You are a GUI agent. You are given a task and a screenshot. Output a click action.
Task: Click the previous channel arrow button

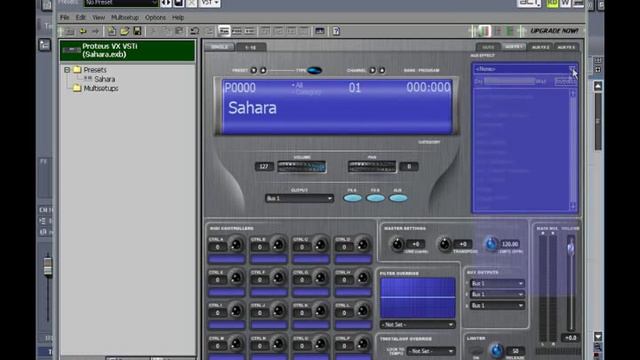coord(372,70)
